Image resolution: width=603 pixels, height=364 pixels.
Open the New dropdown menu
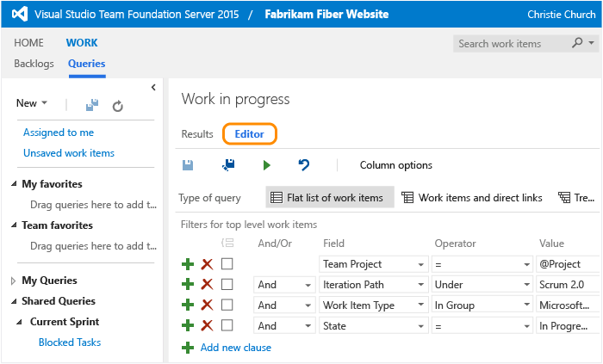point(32,103)
